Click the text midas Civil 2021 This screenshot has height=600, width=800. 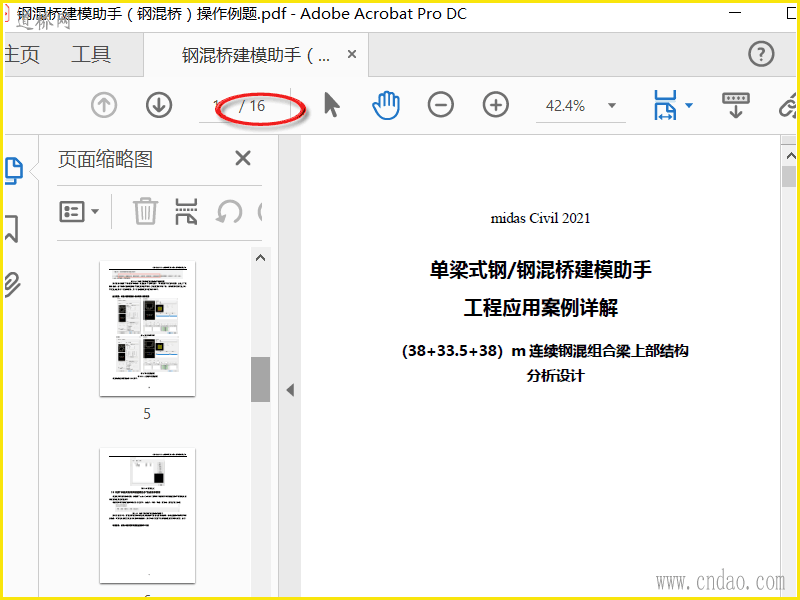pyautogui.click(x=540, y=218)
